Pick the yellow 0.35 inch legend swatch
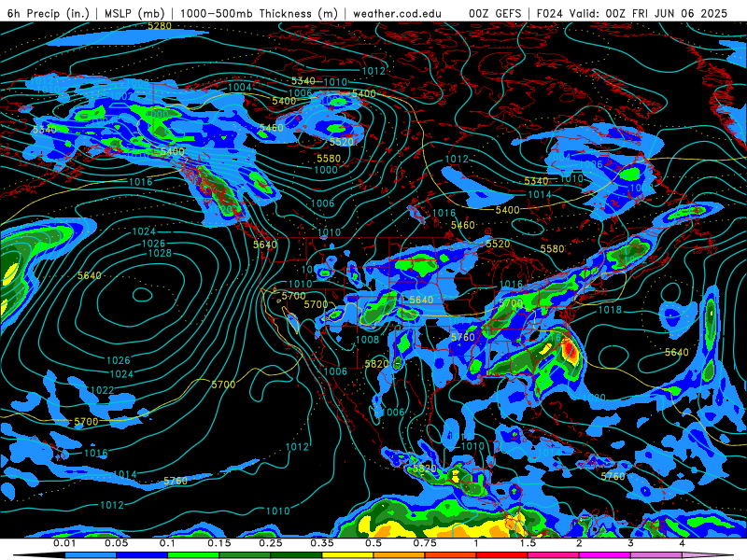 [347, 555]
